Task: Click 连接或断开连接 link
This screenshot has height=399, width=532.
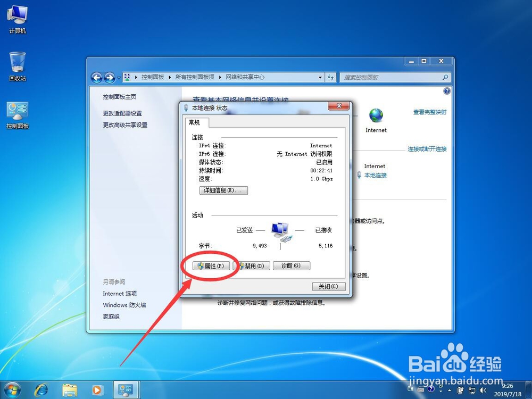Action: pyautogui.click(x=427, y=149)
